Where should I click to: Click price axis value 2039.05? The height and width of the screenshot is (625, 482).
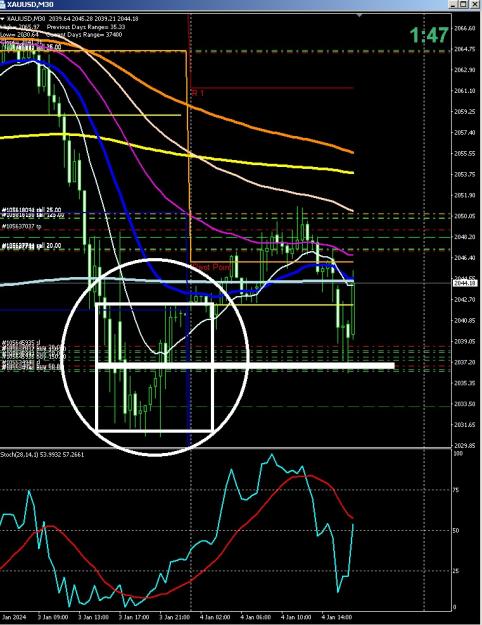464,341
